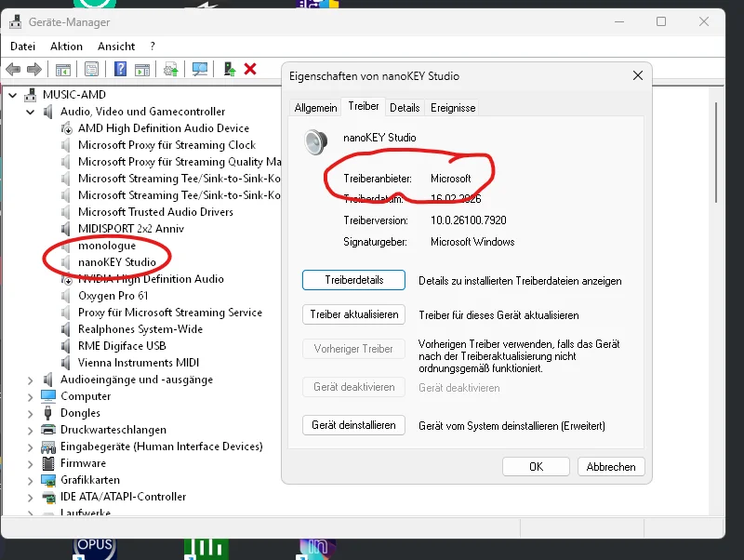The width and height of the screenshot is (744, 560).
Task: Click the Firmware category icon
Action: (48, 463)
